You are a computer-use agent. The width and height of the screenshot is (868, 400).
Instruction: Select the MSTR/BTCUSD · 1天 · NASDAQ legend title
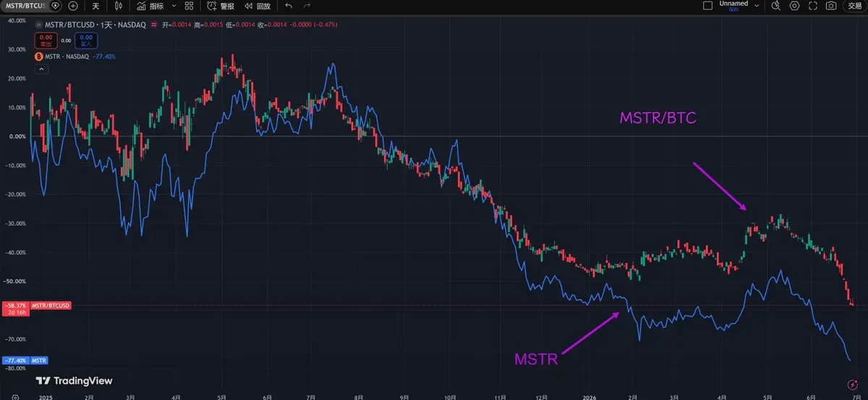[95, 25]
